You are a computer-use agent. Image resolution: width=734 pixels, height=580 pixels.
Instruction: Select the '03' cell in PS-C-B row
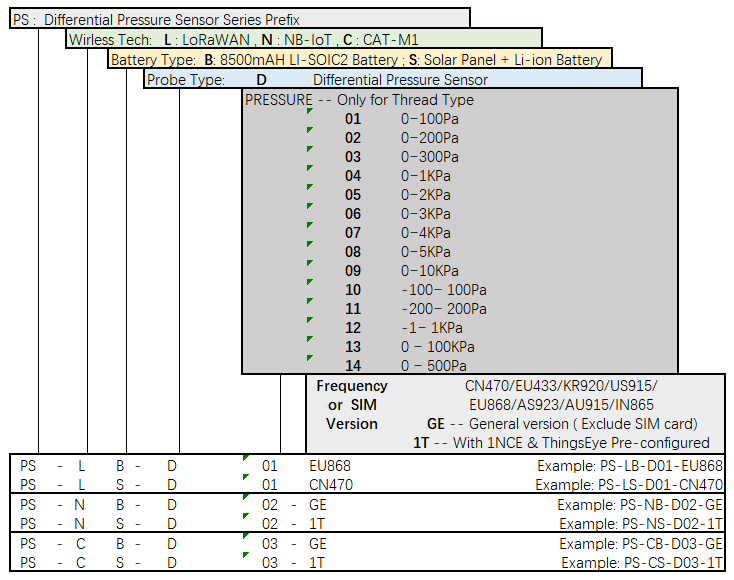click(x=270, y=544)
